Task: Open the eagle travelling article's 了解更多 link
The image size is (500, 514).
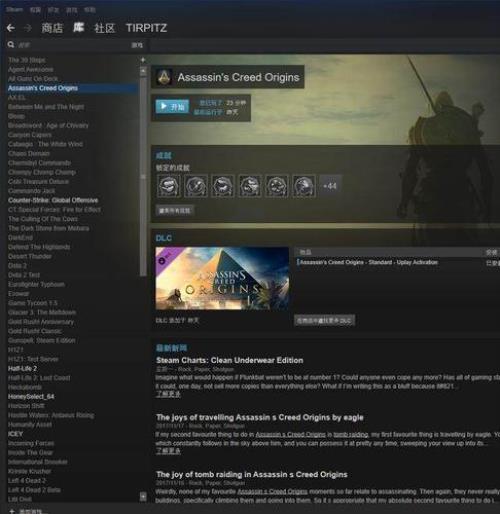Action: coord(168,451)
